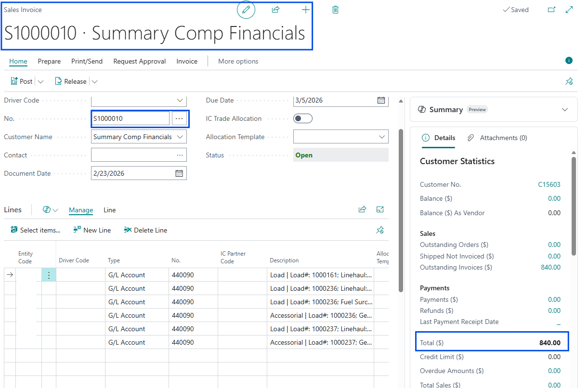588x388 pixels.
Task: Click description cell Load#: 1000236 Fuel Surc
Action: tap(321, 302)
